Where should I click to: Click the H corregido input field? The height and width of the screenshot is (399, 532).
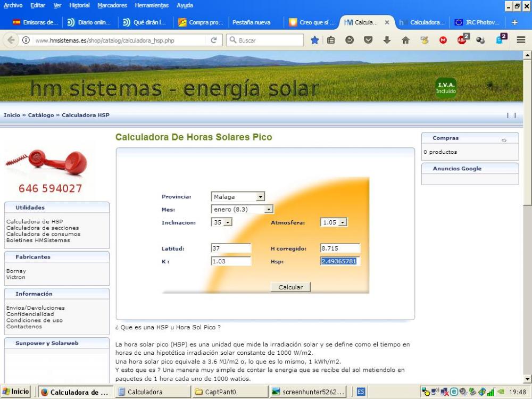coord(340,248)
